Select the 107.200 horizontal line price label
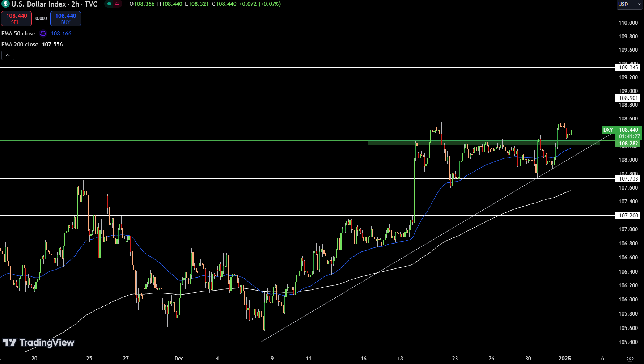The image size is (644, 364). [628, 216]
